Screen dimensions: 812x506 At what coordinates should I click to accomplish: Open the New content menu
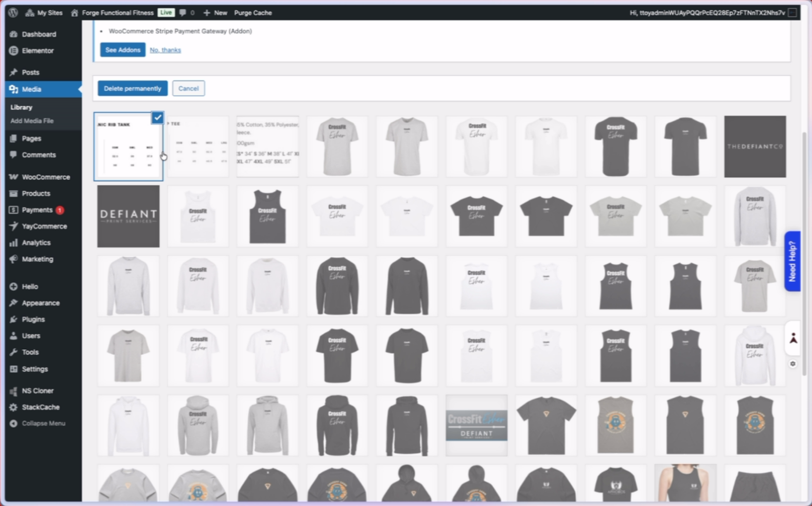point(215,13)
